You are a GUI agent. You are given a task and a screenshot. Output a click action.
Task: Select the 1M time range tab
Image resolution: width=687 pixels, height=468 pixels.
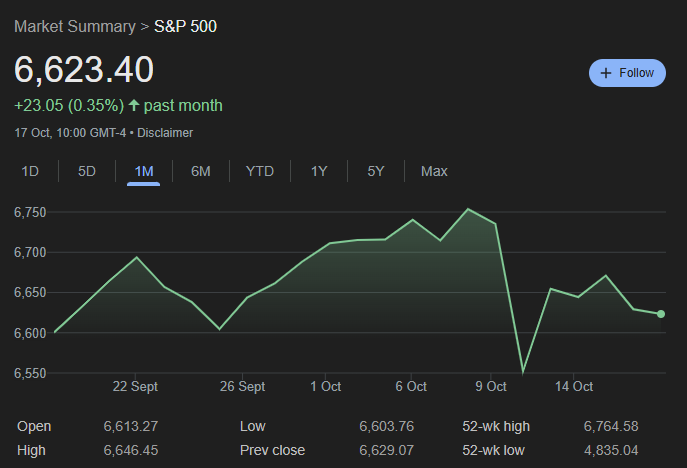coord(144,171)
